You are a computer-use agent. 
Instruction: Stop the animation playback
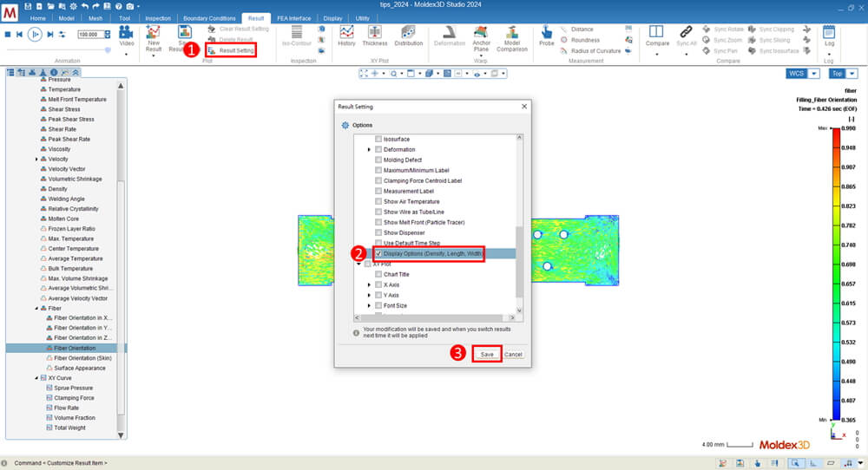tap(8, 35)
